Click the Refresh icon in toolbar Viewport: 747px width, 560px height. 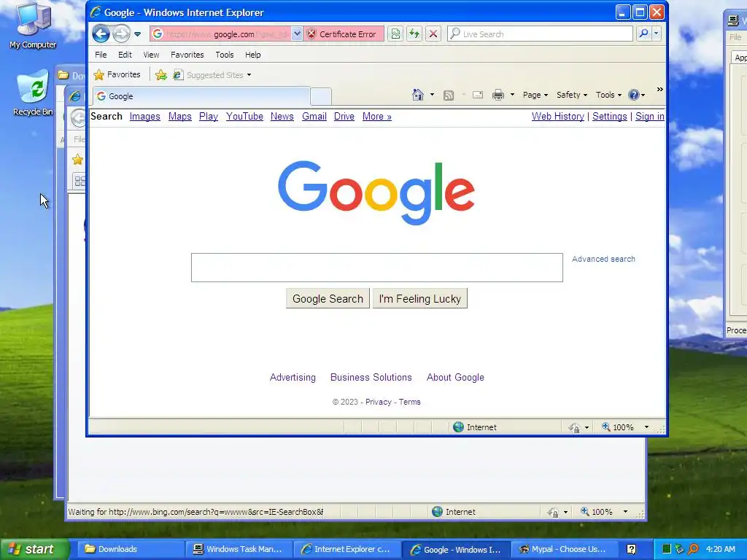point(414,34)
